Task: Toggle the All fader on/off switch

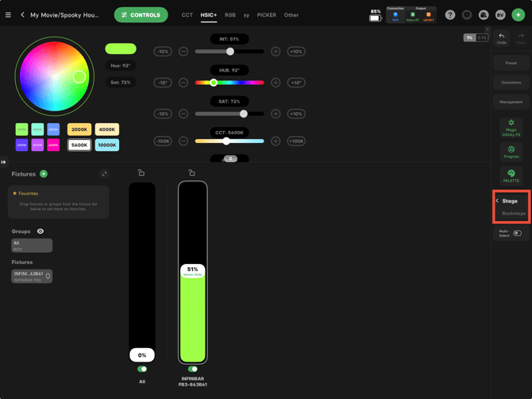Action: (x=142, y=369)
